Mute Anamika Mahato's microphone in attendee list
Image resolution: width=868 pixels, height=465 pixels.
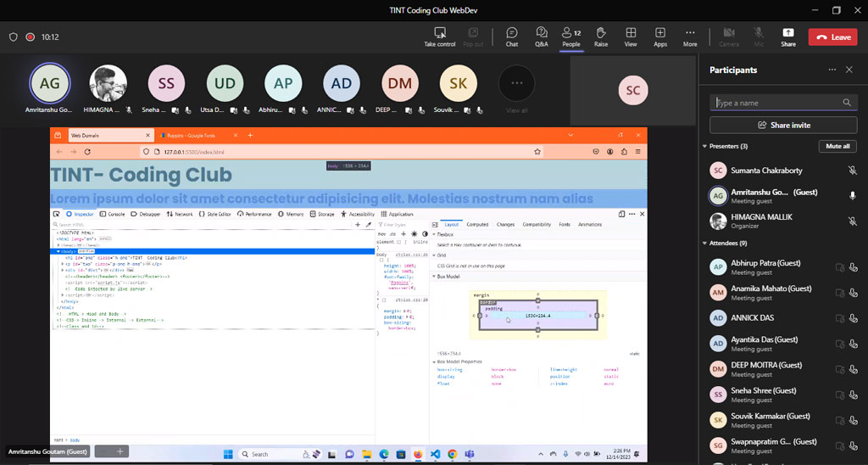pyautogui.click(x=853, y=294)
